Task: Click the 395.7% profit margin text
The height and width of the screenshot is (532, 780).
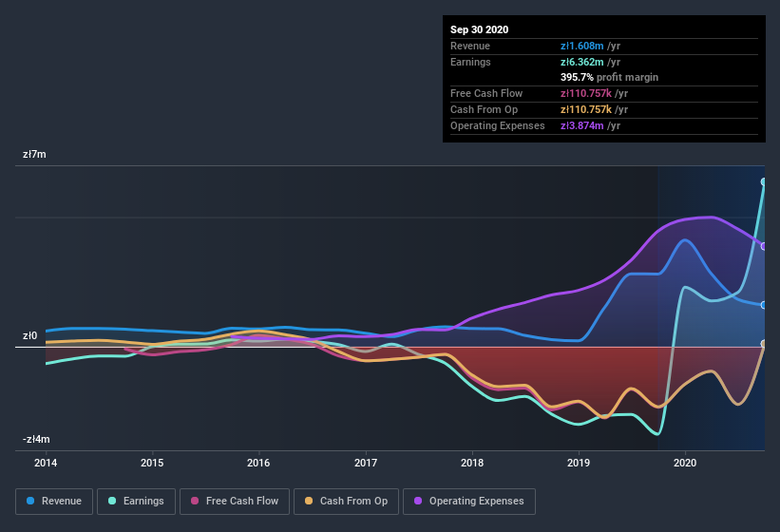Action: click(x=609, y=77)
